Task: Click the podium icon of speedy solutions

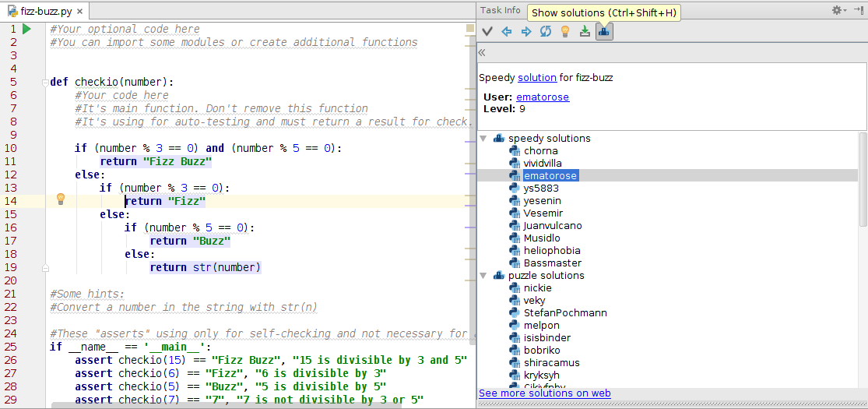Action: point(499,139)
